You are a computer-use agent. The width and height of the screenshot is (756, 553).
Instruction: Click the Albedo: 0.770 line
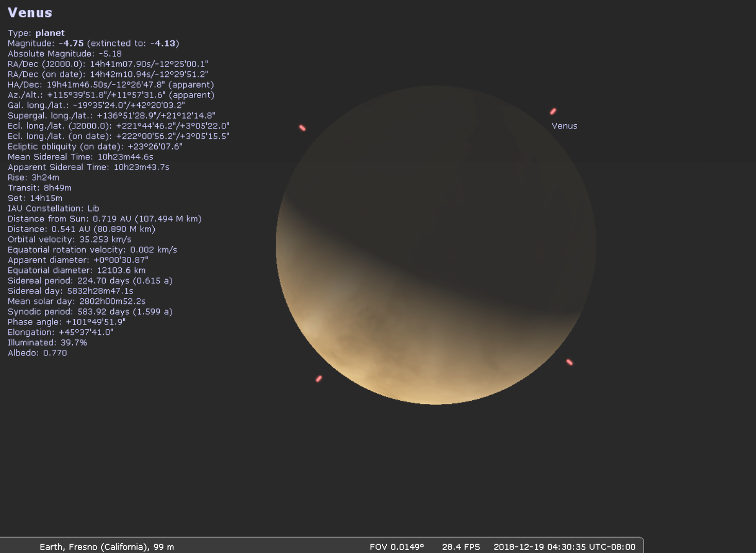[37, 353]
